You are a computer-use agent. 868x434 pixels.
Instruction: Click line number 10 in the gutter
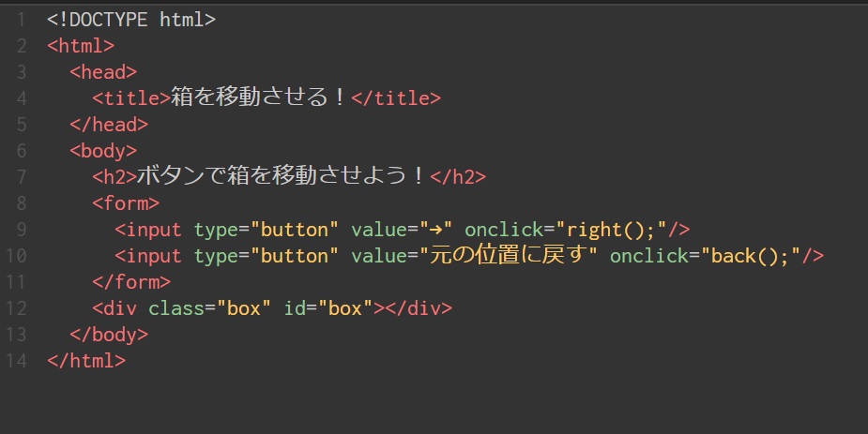(16, 255)
